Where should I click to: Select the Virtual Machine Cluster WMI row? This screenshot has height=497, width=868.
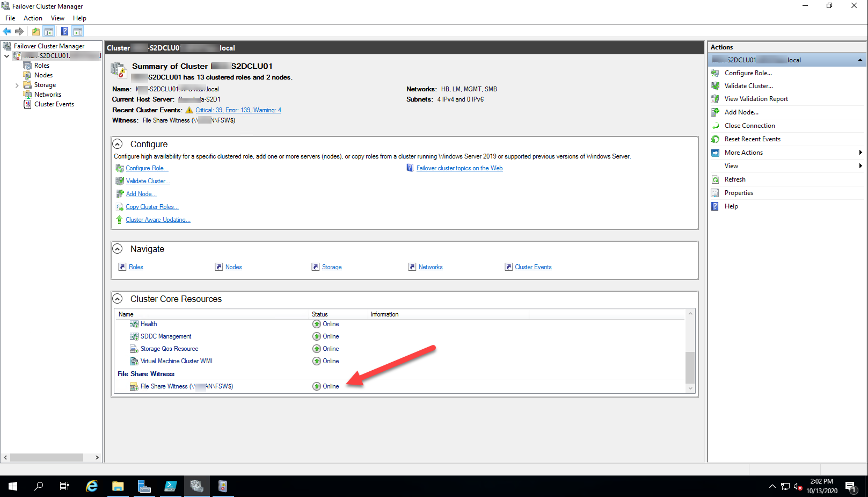click(x=400, y=361)
